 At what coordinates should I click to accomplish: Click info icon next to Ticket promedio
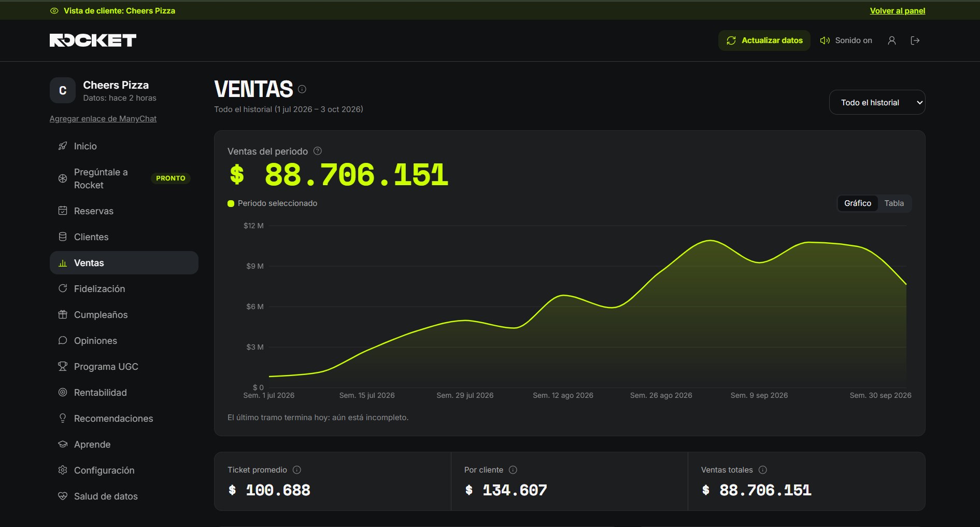click(x=297, y=470)
